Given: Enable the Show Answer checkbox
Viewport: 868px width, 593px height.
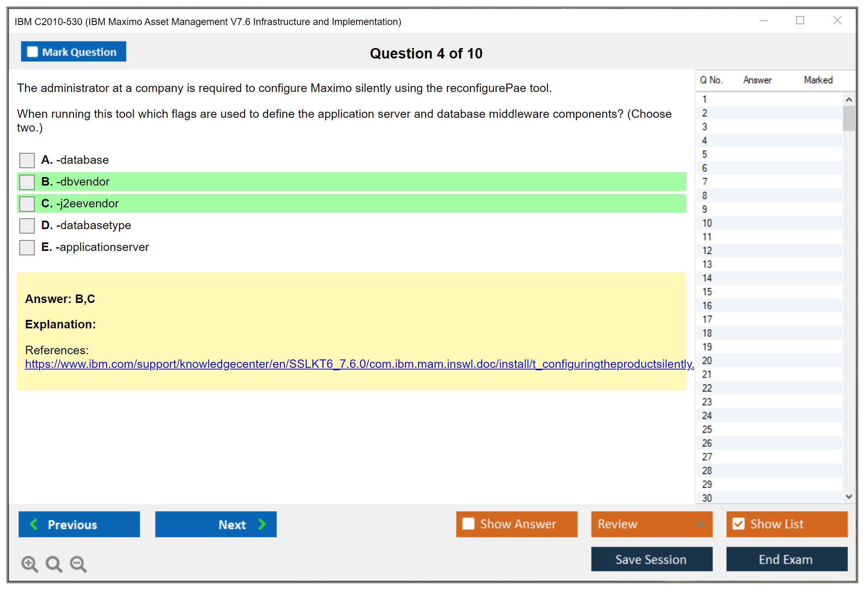Looking at the screenshot, I should 468,524.
